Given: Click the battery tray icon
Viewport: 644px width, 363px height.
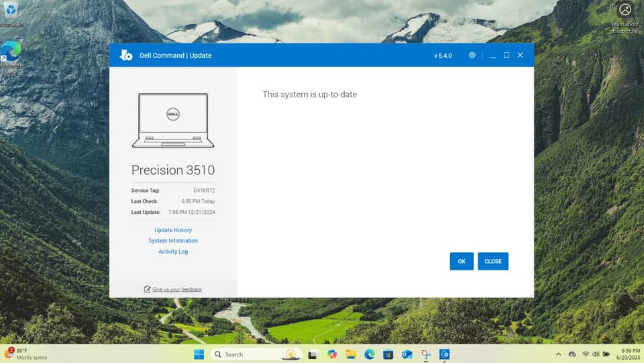Looking at the screenshot, I should 606,354.
